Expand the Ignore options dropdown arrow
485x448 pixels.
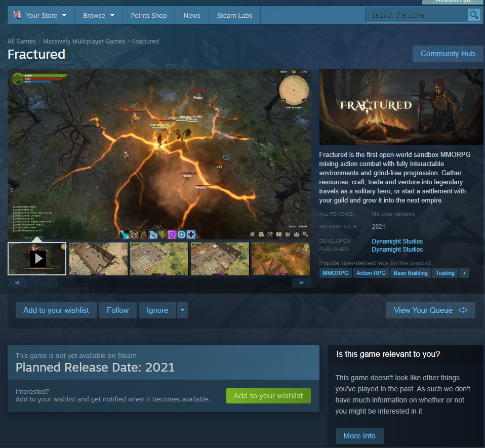pyautogui.click(x=182, y=310)
